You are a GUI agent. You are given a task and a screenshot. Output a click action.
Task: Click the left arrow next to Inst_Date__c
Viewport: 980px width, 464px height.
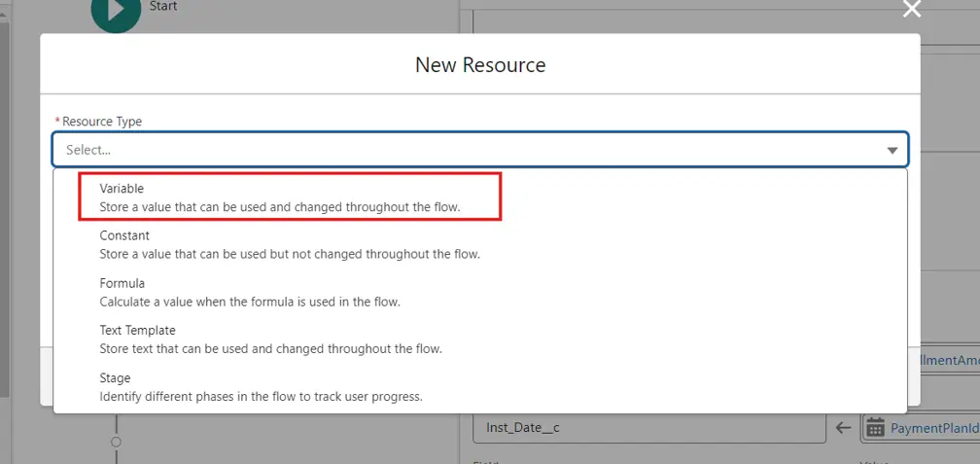coord(843,428)
